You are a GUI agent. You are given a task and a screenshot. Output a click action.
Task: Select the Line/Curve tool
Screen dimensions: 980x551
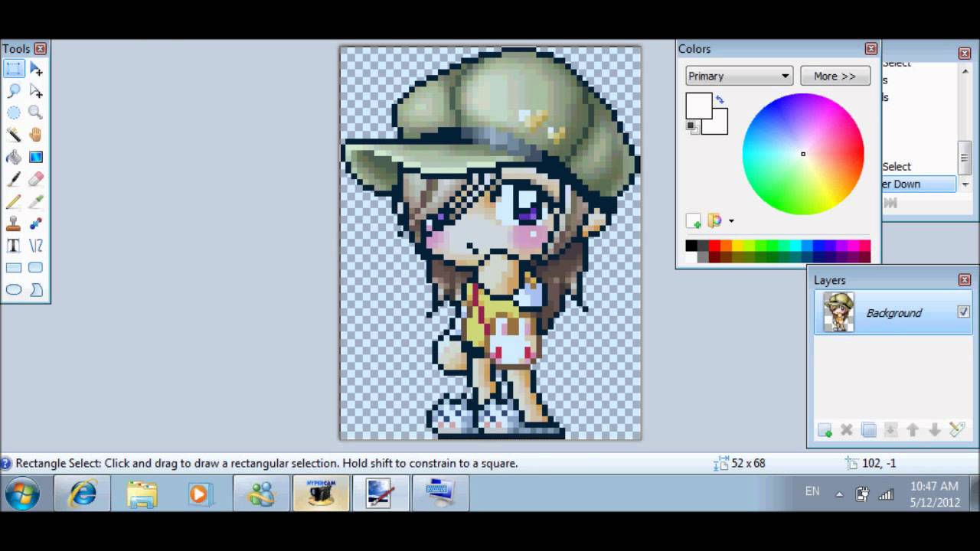[x=36, y=246]
